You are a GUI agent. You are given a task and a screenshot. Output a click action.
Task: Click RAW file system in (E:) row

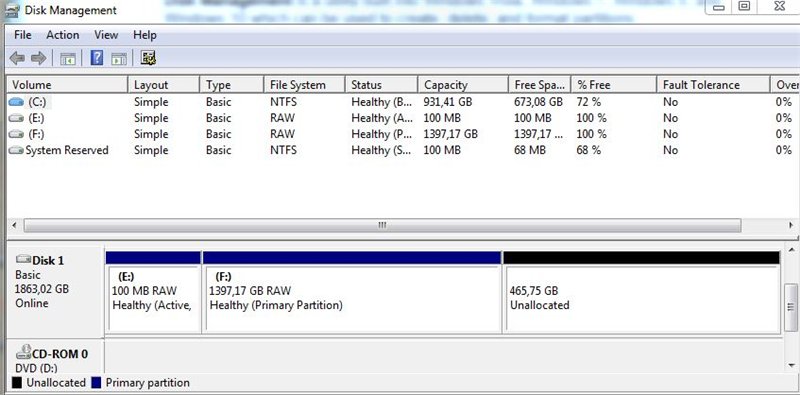click(x=283, y=118)
